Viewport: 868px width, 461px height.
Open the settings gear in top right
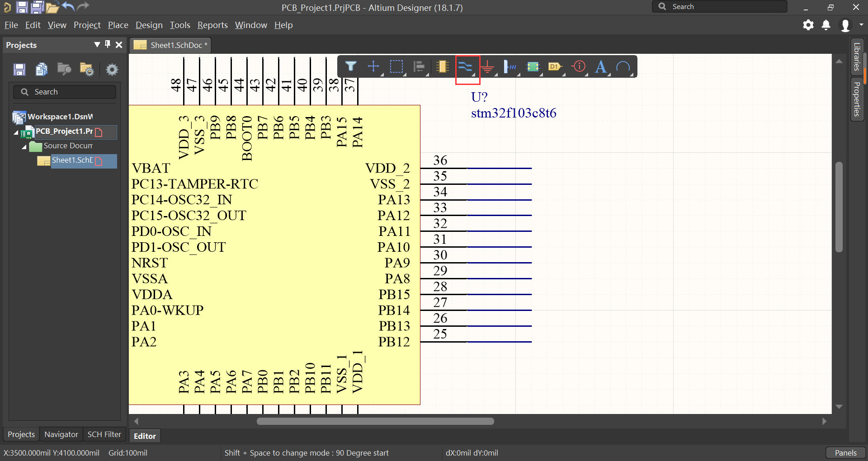click(x=808, y=25)
